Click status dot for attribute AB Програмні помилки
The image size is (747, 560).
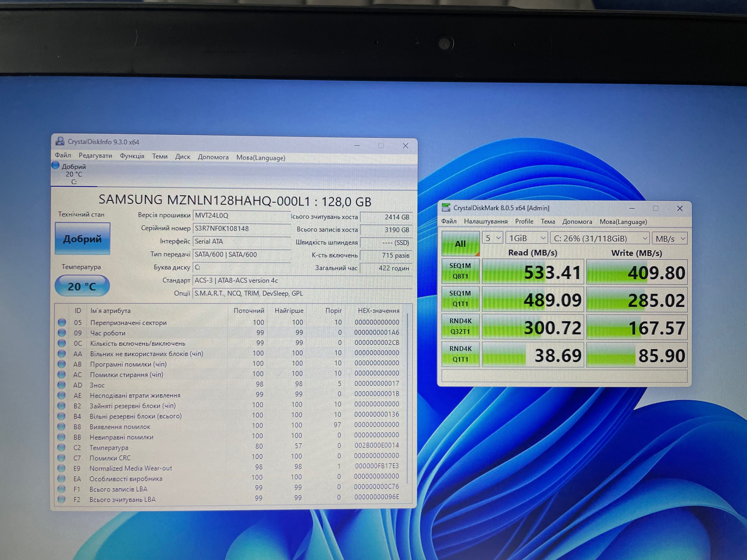[x=62, y=364]
